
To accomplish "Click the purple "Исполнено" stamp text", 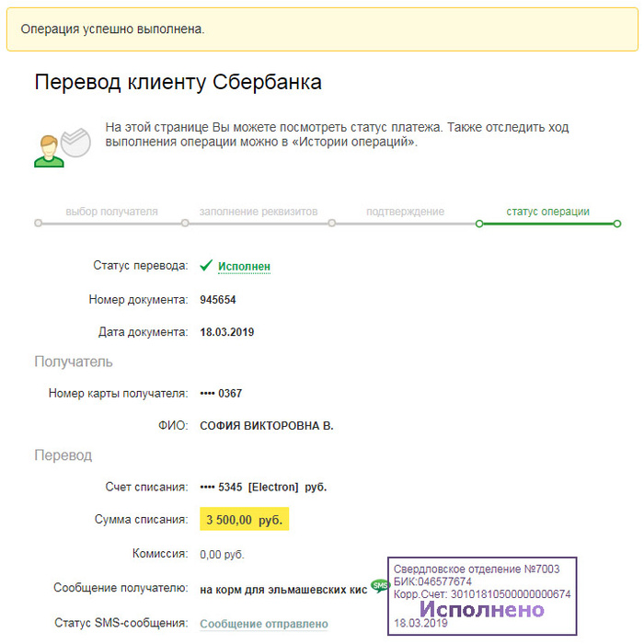I will click(x=482, y=609).
